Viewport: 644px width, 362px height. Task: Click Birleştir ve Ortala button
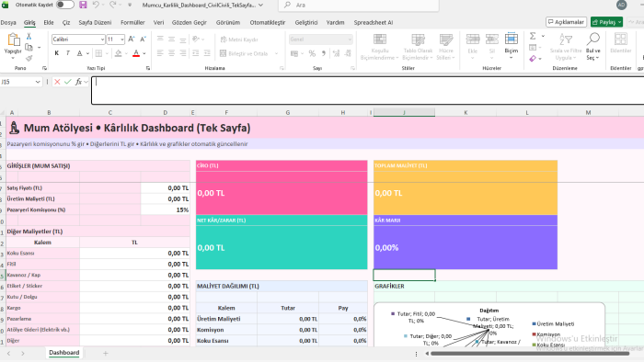(x=245, y=53)
